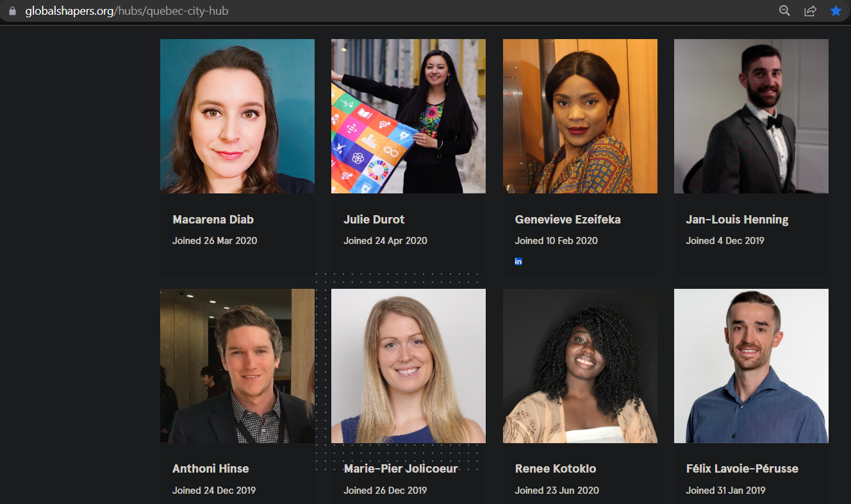Click the Genevieve Ezeifeka name link

pos(568,220)
